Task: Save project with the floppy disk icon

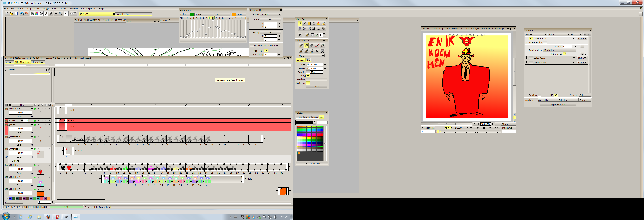Action: [16, 14]
